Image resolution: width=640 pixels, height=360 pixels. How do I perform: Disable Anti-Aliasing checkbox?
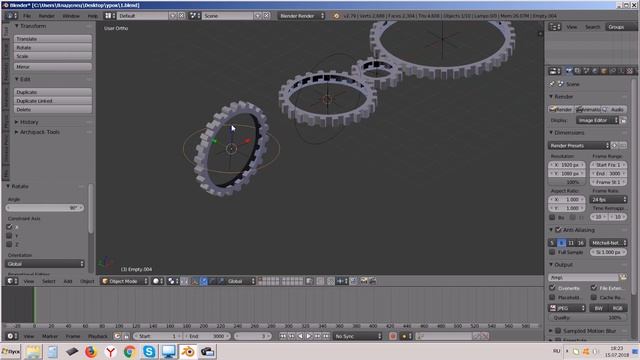(x=558, y=230)
